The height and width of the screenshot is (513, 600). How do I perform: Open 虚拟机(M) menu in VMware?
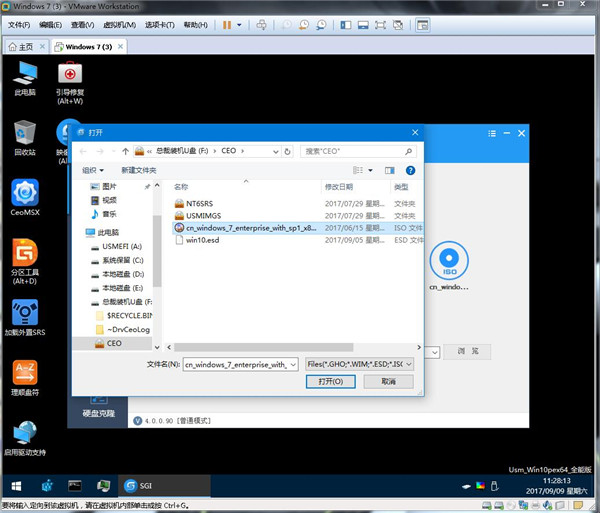click(x=119, y=25)
